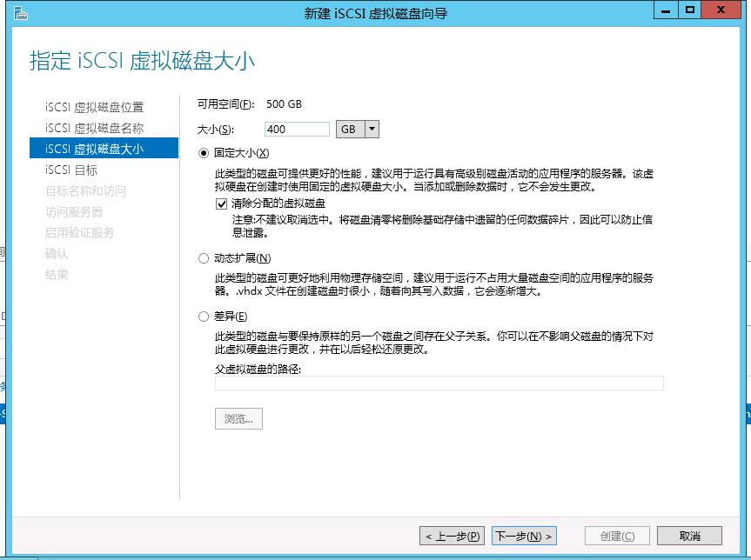Image resolution: width=751 pixels, height=560 pixels.
Task: Click the 大小(S) label
Action: pos(216,130)
